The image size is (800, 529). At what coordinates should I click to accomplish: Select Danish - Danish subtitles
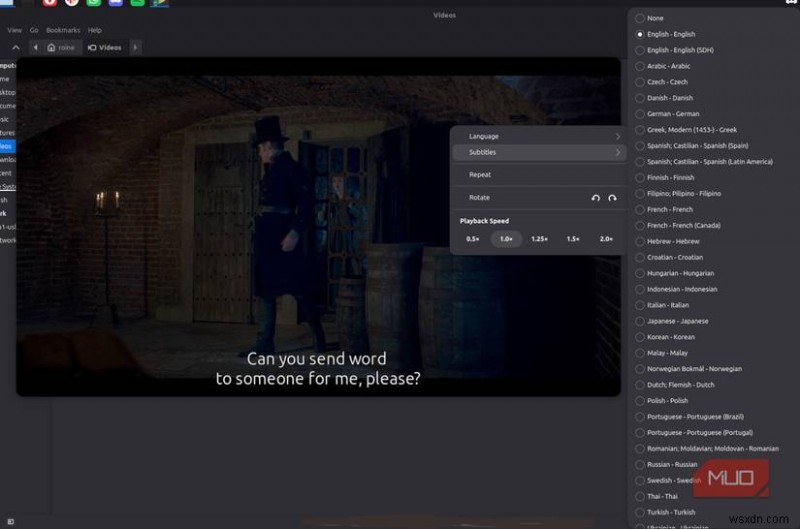pos(664,97)
